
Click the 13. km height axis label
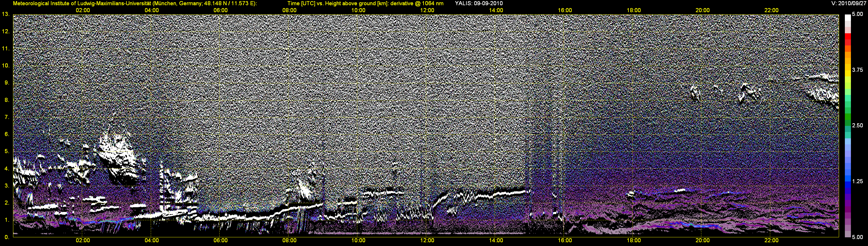(x=6, y=14)
